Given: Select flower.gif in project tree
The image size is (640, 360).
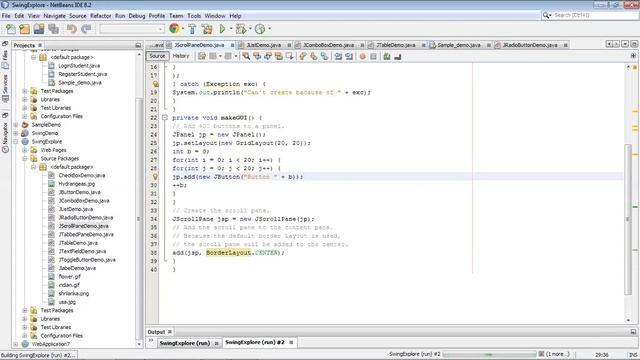Looking at the screenshot, I should (69, 276).
